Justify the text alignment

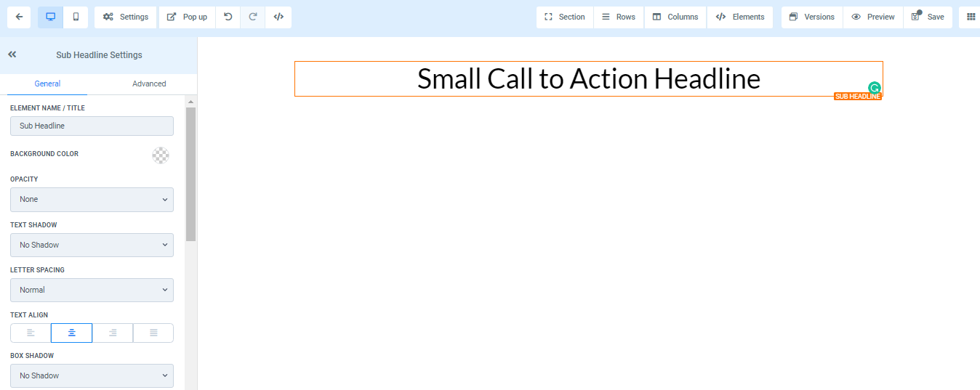tap(153, 333)
